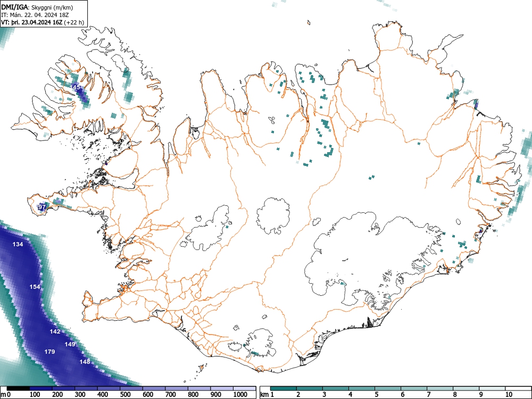
Task: Click the '100' label in metre legend
Action: (x=35, y=395)
